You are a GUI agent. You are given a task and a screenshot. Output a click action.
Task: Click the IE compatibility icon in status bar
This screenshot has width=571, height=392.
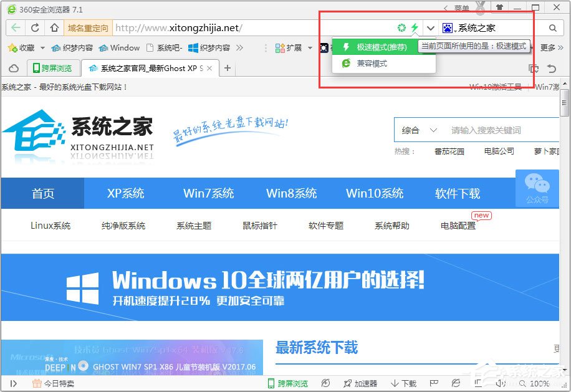click(455, 382)
